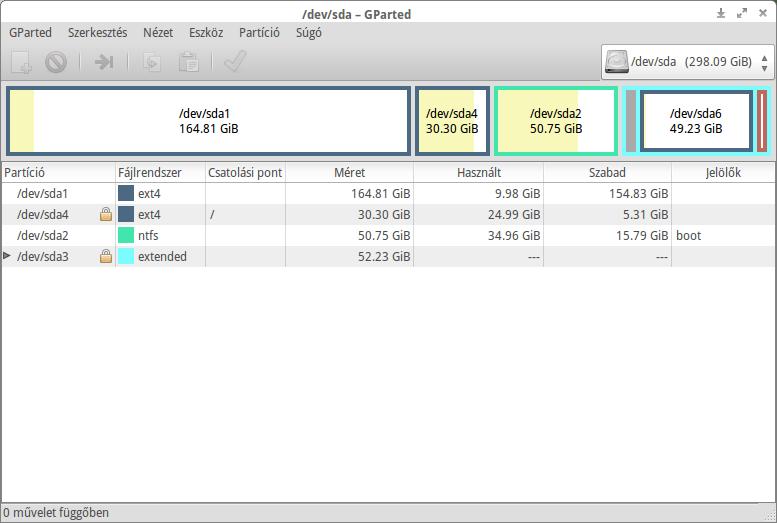The height and width of the screenshot is (523, 777).
Task: Select the /dev/sda1 row in partition list
Action: [388, 193]
